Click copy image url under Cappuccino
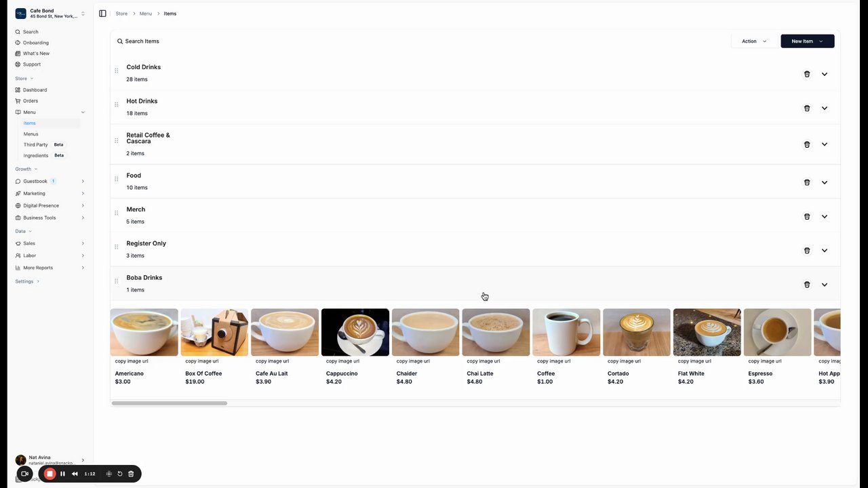Viewport: 868px width, 488px height. point(344,361)
